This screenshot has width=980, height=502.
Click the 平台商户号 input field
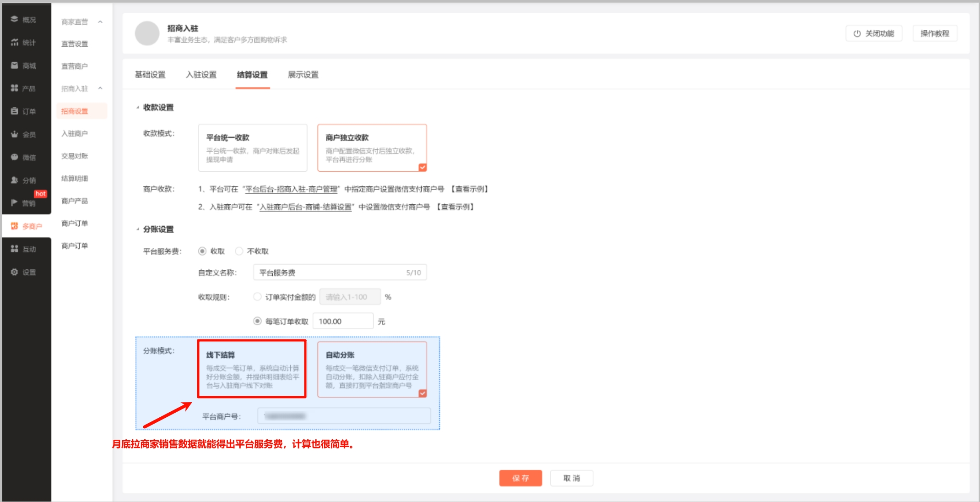(x=344, y=416)
